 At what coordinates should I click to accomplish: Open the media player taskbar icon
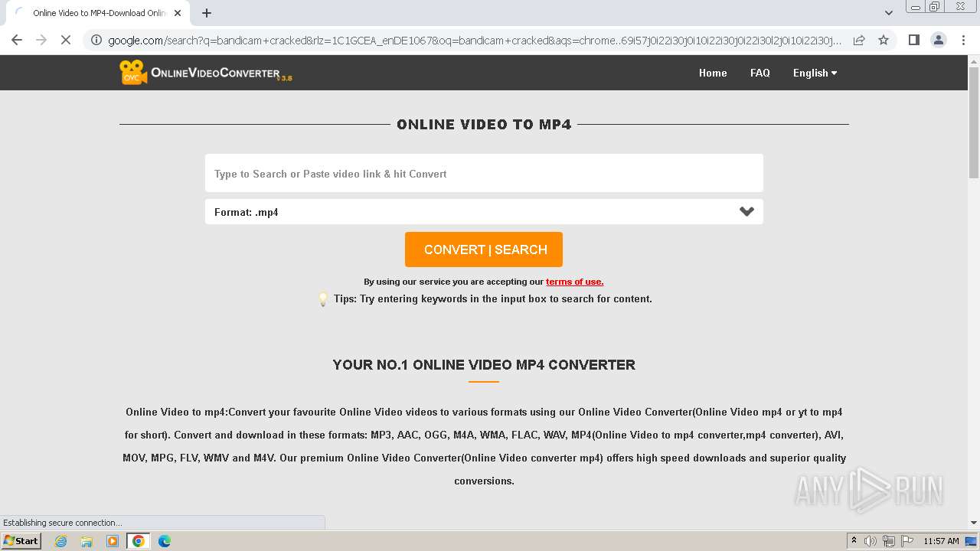click(x=113, y=541)
